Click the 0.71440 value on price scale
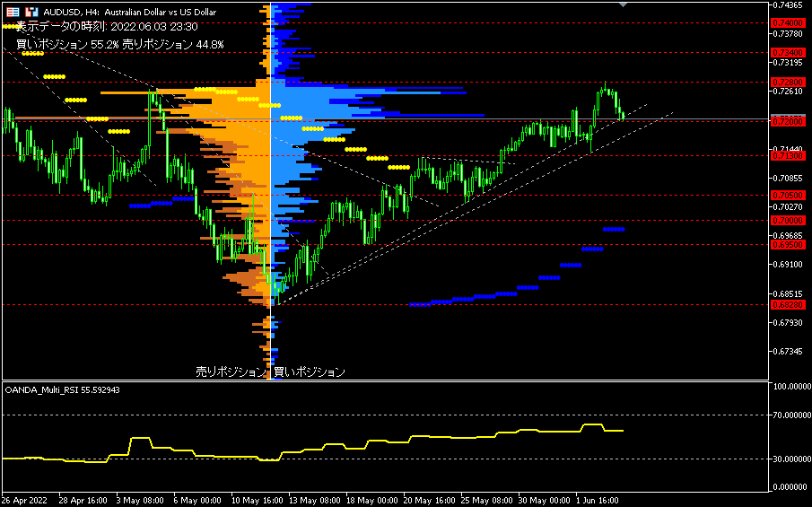 (x=788, y=149)
